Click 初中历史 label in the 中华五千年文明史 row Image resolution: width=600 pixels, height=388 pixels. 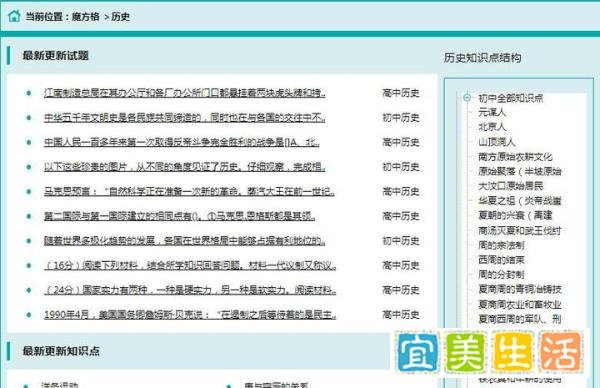point(401,117)
